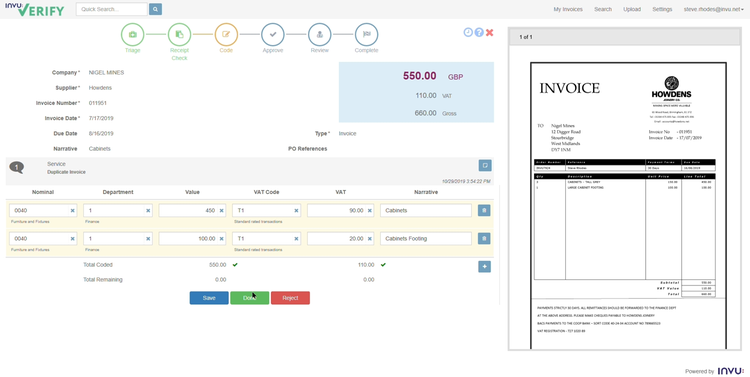Viewport: 750px width, 377px height.
Task: Click the blue help question mark icon
Action: pos(479,33)
